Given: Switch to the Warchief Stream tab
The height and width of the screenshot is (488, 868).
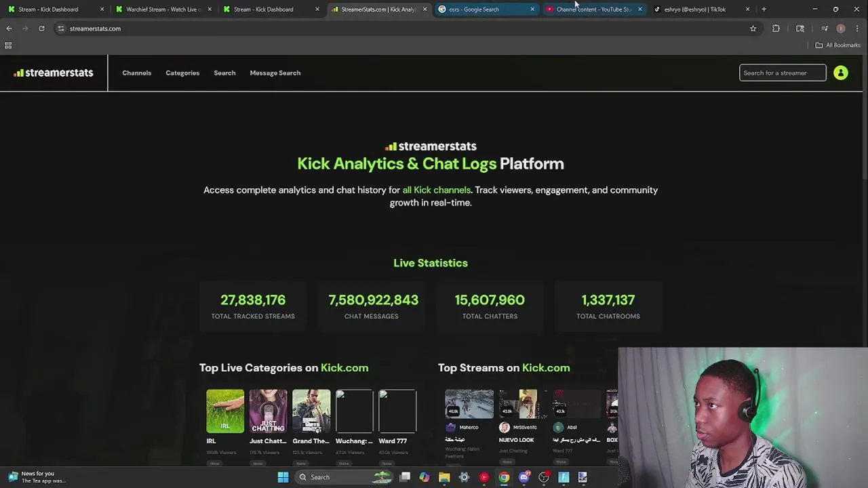Looking at the screenshot, I should coord(163,9).
